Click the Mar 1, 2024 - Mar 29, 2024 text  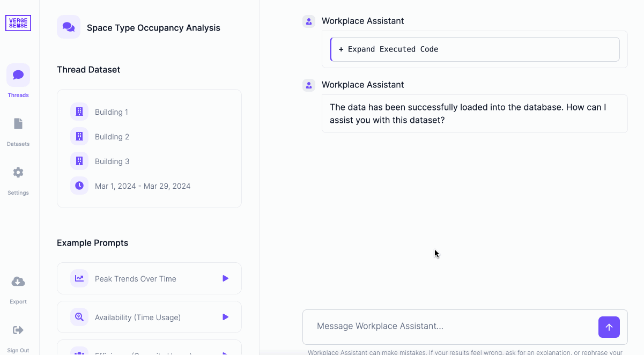point(143,186)
